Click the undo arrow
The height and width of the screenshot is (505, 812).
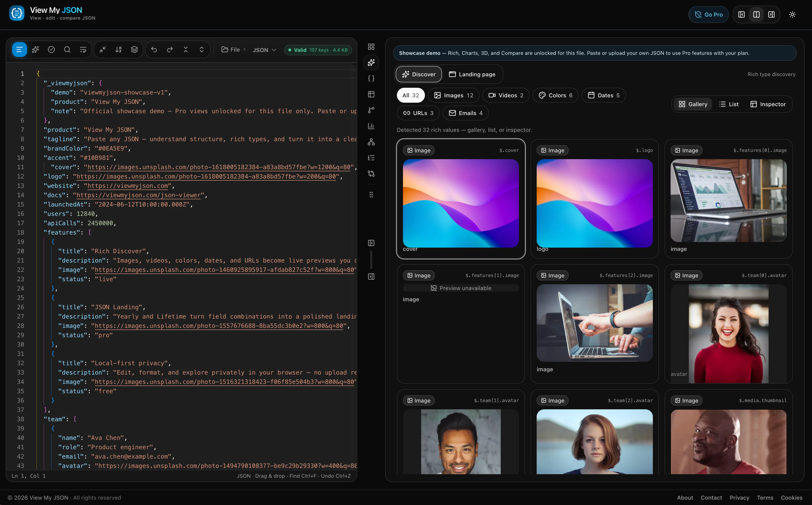point(154,50)
